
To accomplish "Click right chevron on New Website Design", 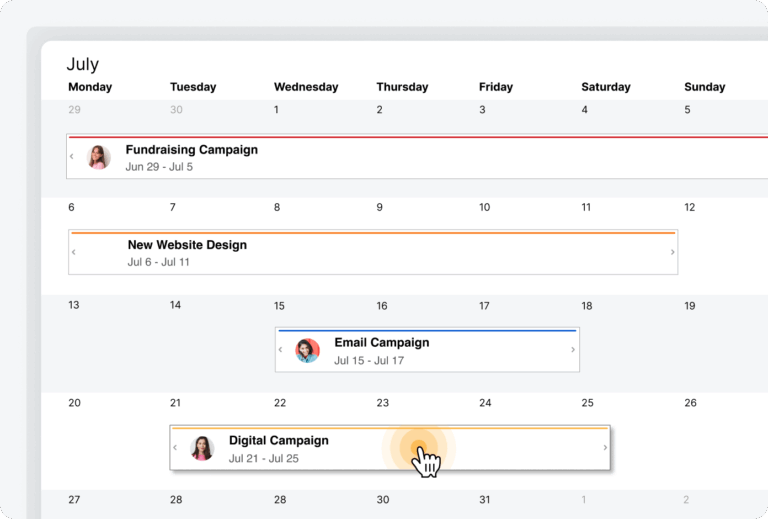I will tap(672, 252).
